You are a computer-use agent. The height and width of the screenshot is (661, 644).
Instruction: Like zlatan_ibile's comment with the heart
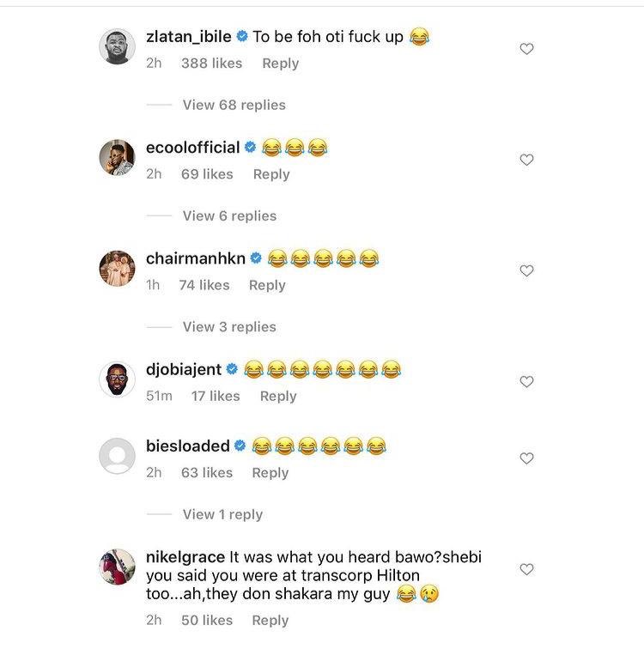pyautogui.click(x=527, y=49)
